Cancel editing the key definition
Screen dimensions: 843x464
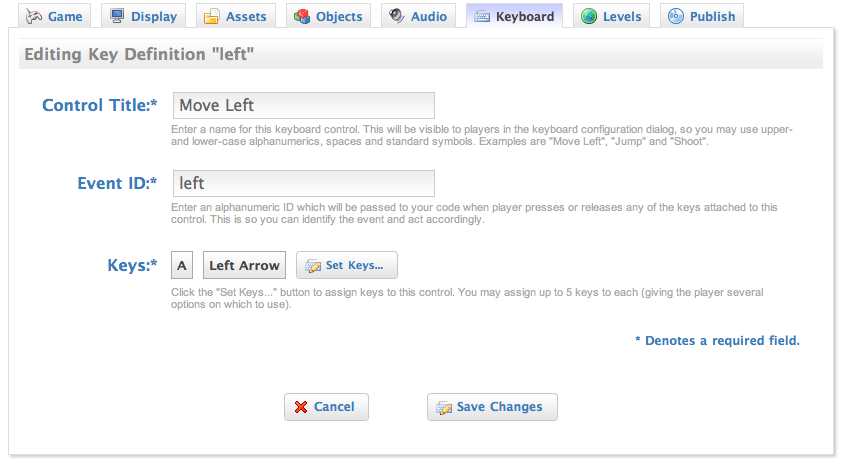(x=326, y=407)
